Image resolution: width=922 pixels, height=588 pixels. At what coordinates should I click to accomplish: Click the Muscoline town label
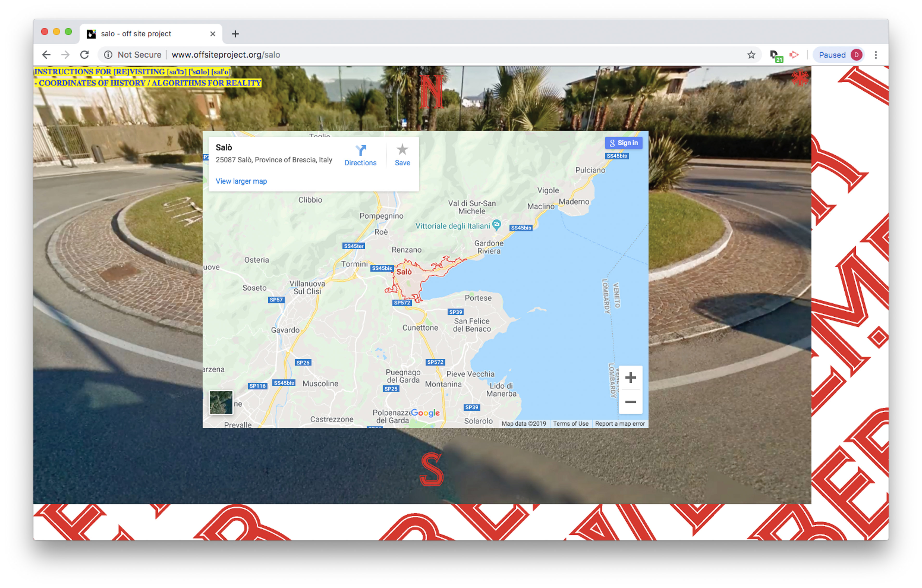pyautogui.click(x=320, y=383)
